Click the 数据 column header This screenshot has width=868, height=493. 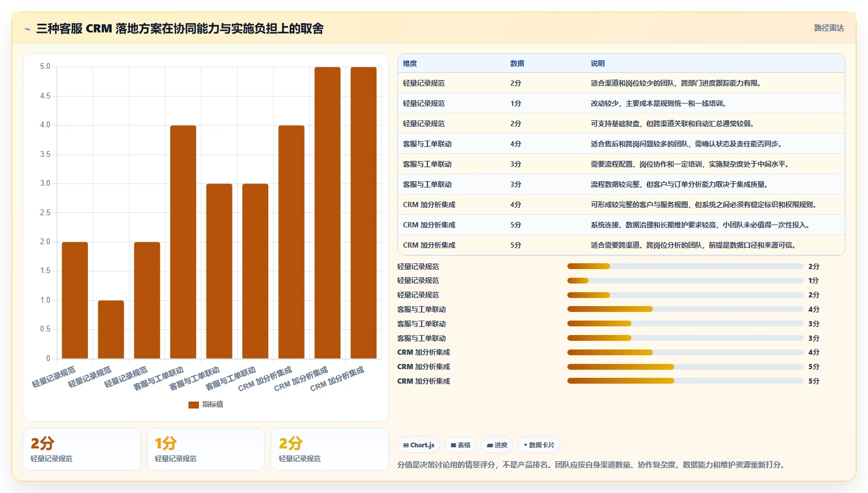point(517,64)
